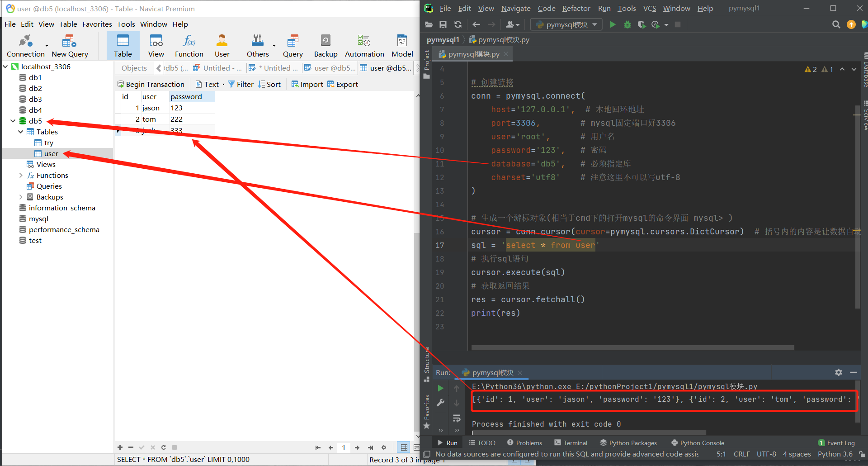Switch to Grid View in Navicat
This screenshot has height=466, width=868.
404,447
